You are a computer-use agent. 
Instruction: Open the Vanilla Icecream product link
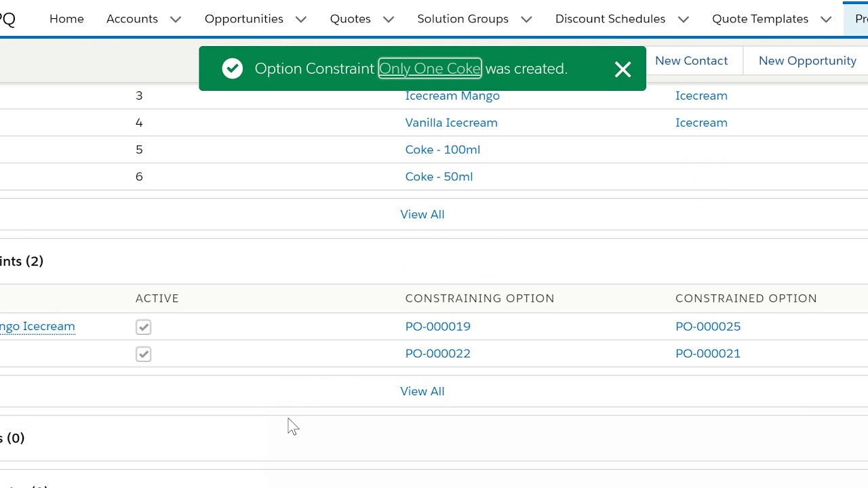pyautogui.click(x=452, y=123)
